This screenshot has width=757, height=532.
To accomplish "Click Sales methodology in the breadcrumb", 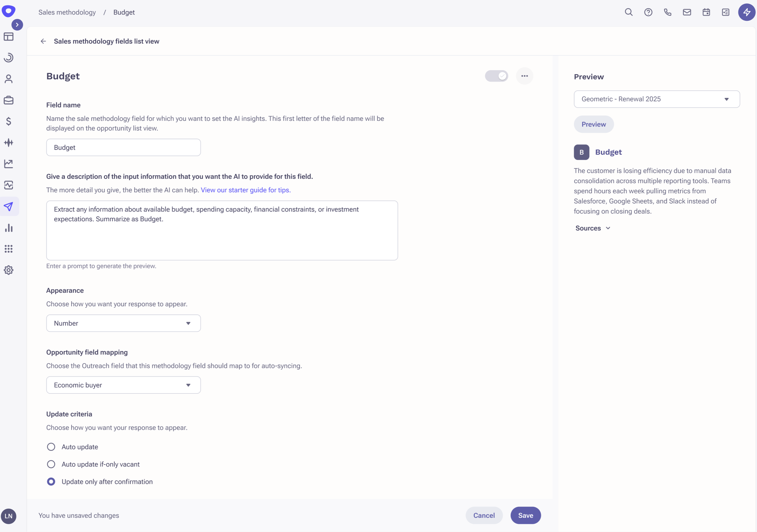I will pos(67,12).
